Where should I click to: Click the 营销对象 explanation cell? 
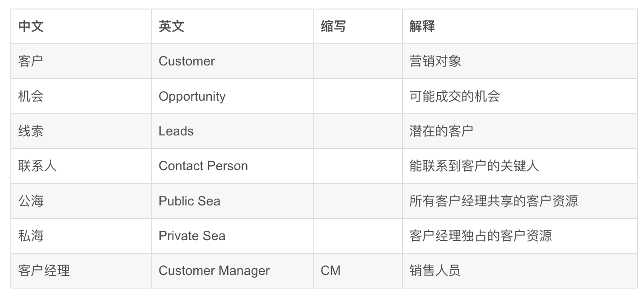tap(520, 61)
